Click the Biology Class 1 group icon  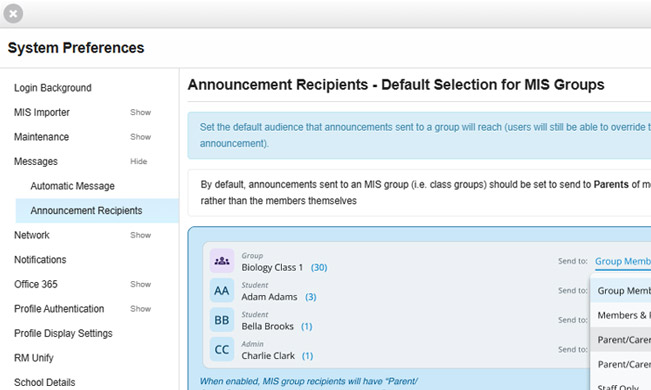222,261
